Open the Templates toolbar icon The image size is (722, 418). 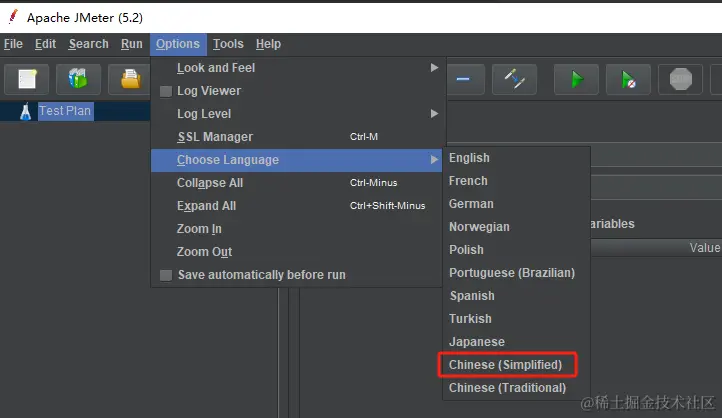pyautogui.click(x=78, y=79)
